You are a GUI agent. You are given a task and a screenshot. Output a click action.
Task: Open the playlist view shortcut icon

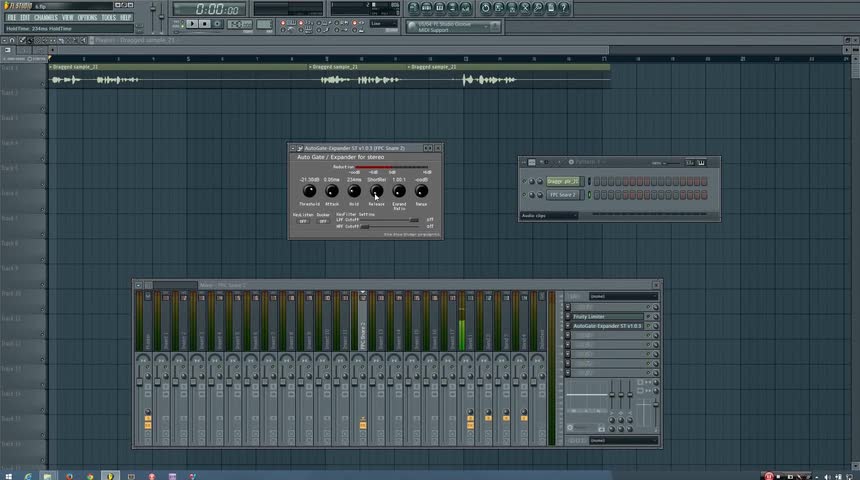pos(414,8)
